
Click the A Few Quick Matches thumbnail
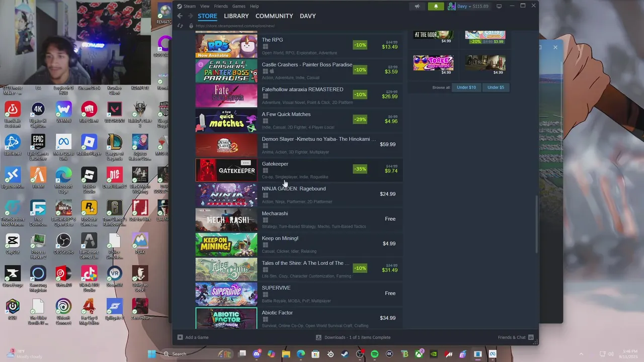226,120
